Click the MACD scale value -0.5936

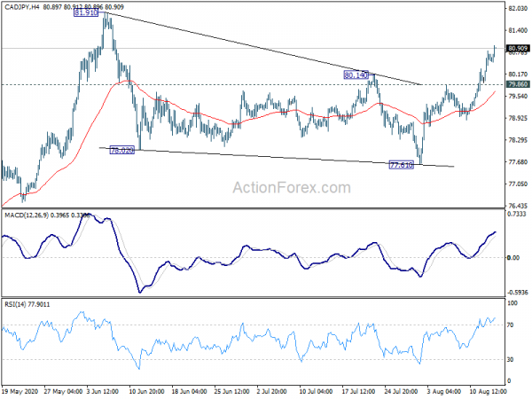pos(518,293)
